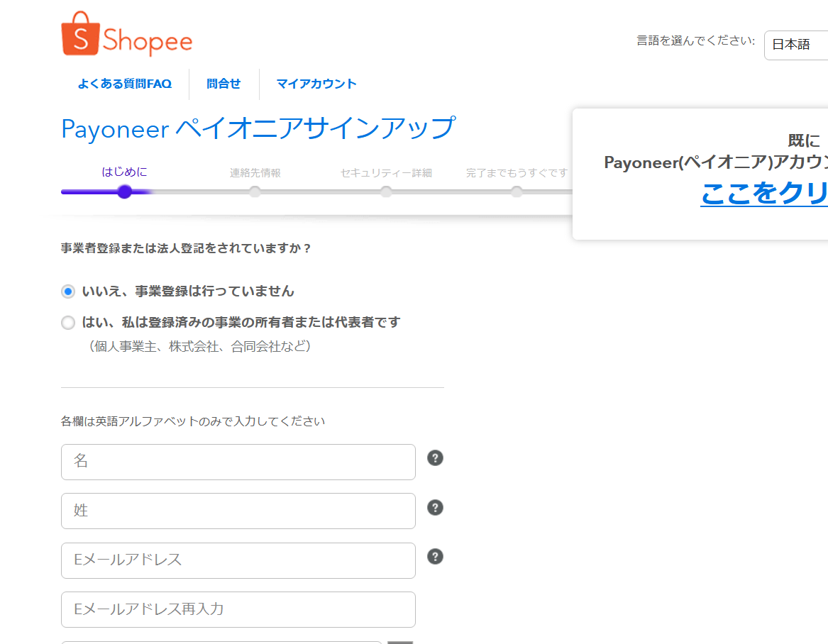This screenshot has height=644, width=828.
Task: Open the help tooltip beside the 名 field
Action: [x=435, y=458]
